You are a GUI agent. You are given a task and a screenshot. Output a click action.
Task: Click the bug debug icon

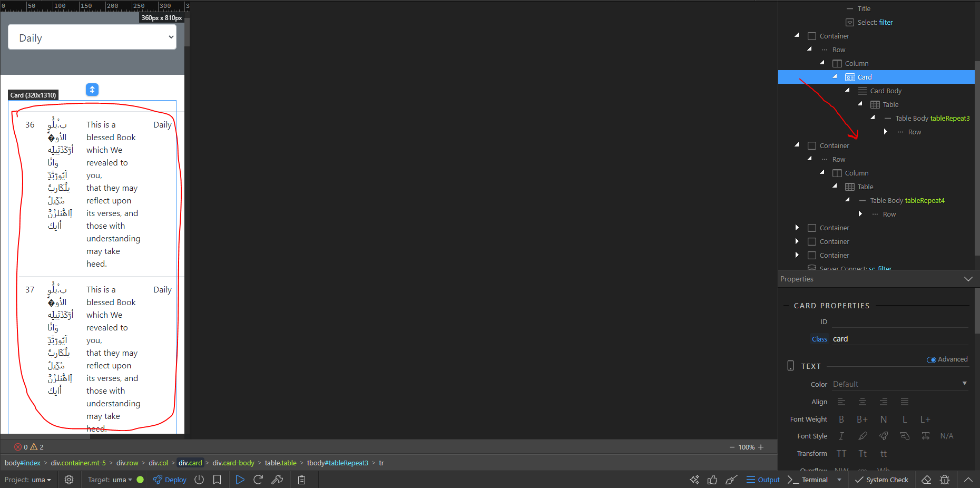[x=945, y=480]
